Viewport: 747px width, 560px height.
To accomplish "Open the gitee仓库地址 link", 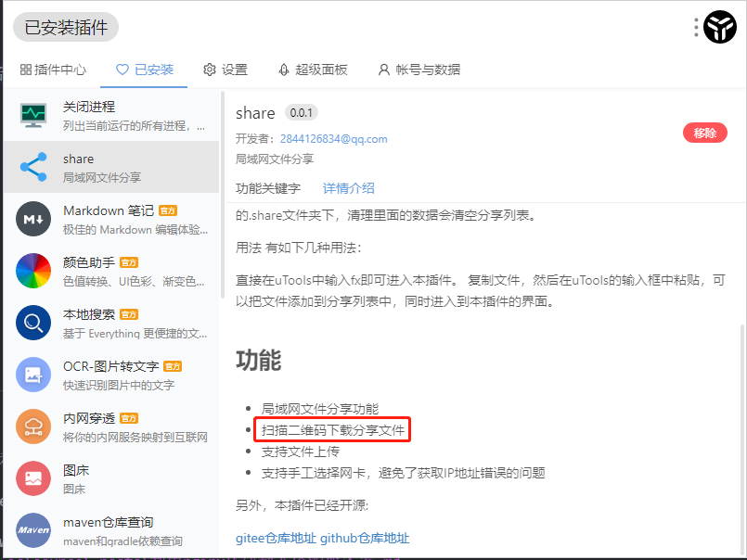I will click(x=276, y=538).
